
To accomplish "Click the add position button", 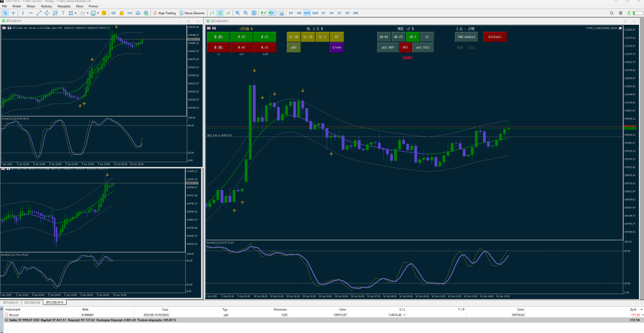I will point(293,47).
